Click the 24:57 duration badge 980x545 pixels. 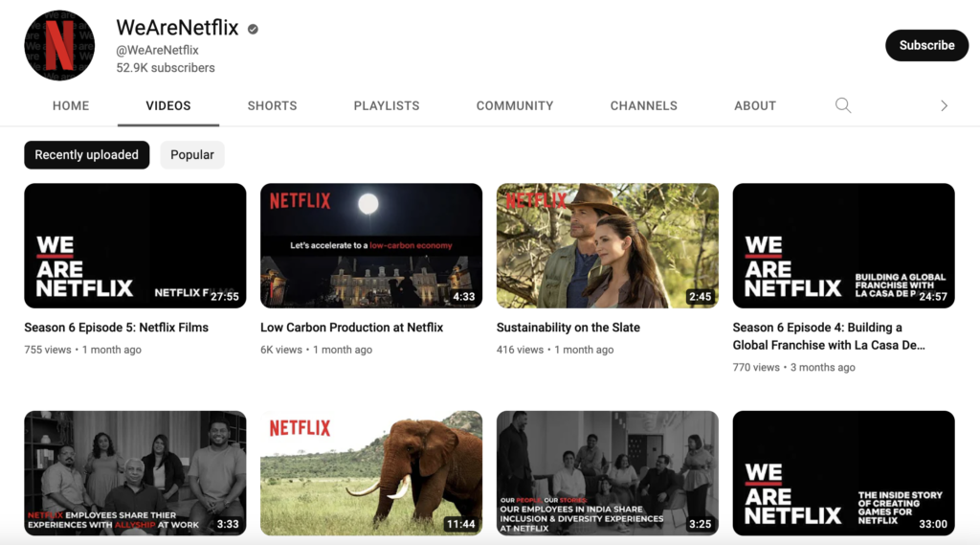(933, 297)
